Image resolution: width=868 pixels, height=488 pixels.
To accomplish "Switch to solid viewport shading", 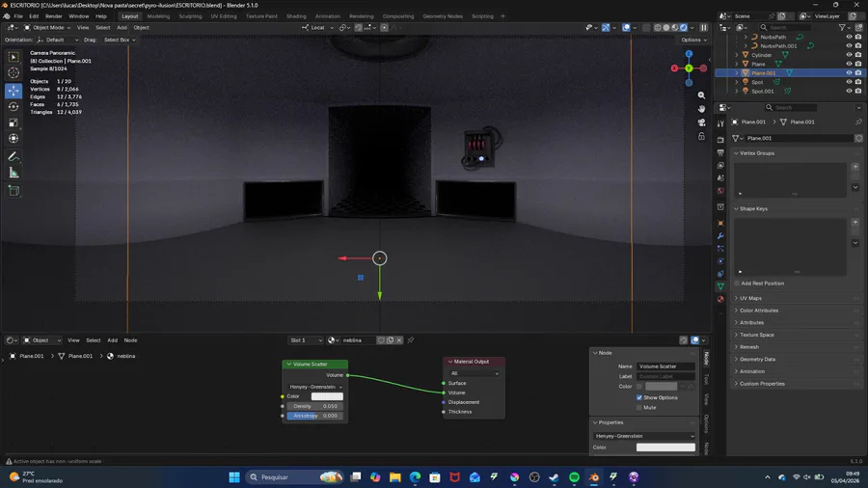I will click(x=666, y=28).
